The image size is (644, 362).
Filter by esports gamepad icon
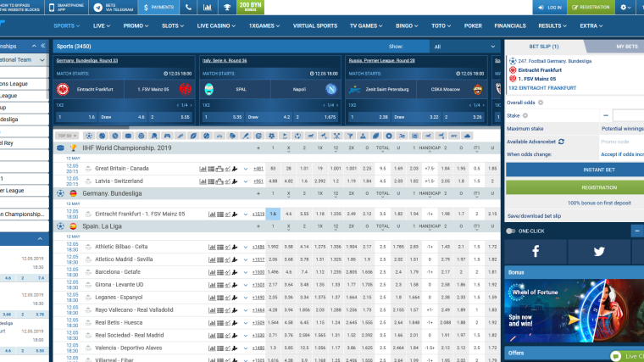coord(167,136)
